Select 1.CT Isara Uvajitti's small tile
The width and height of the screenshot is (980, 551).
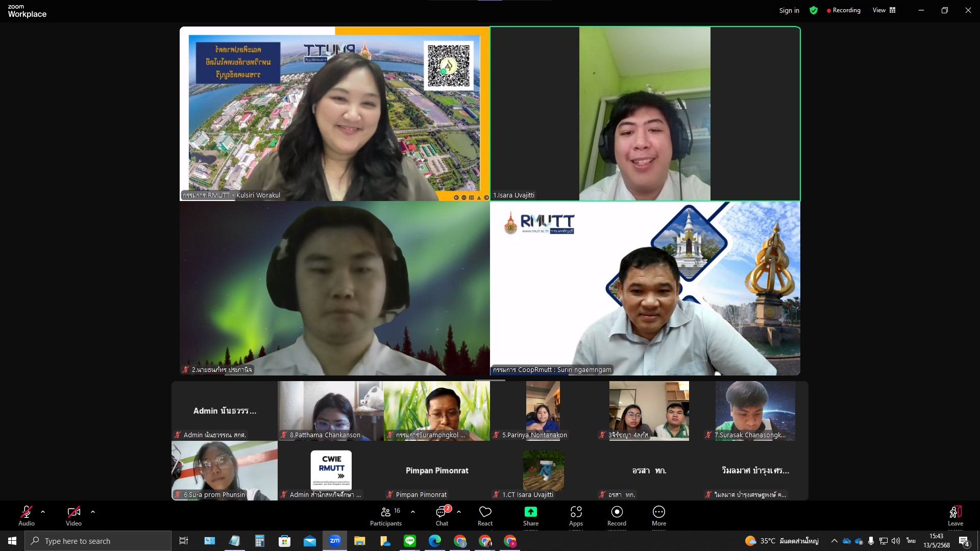click(543, 470)
